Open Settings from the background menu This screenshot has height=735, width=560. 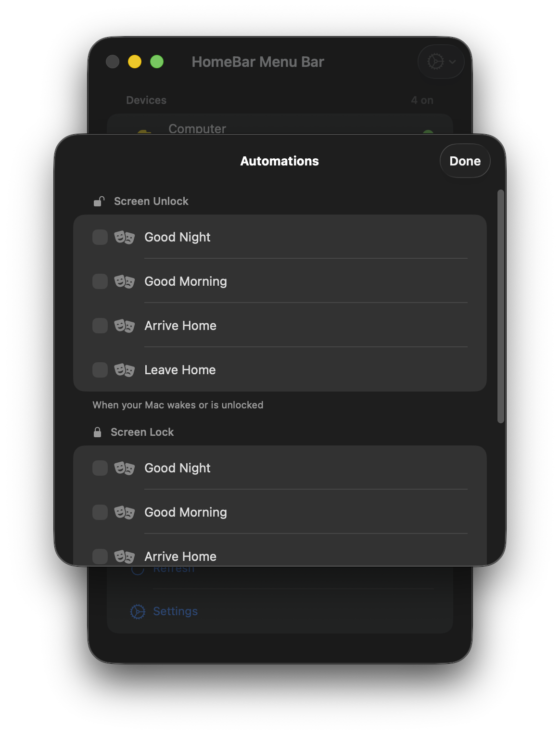click(x=175, y=611)
